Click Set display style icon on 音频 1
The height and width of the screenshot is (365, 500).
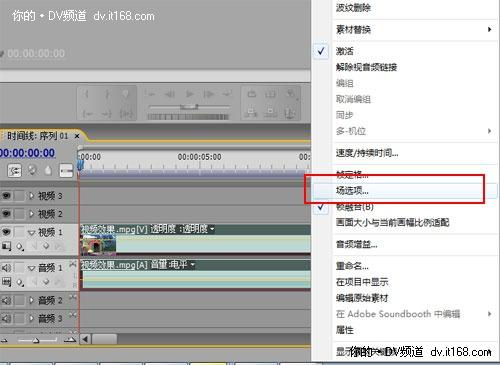pos(6,282)
